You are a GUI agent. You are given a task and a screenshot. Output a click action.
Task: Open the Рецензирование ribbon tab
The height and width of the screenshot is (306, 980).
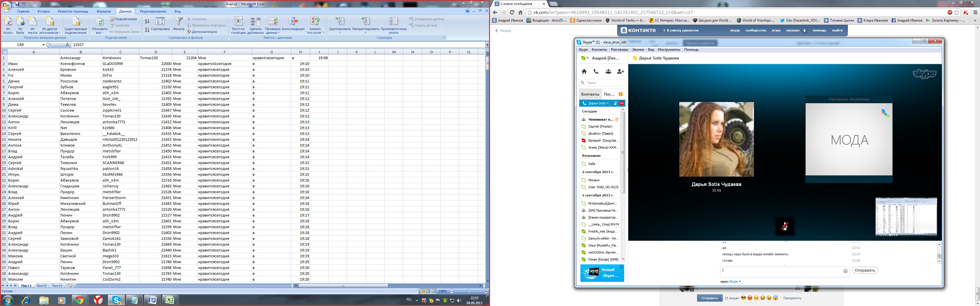point(153,11)
